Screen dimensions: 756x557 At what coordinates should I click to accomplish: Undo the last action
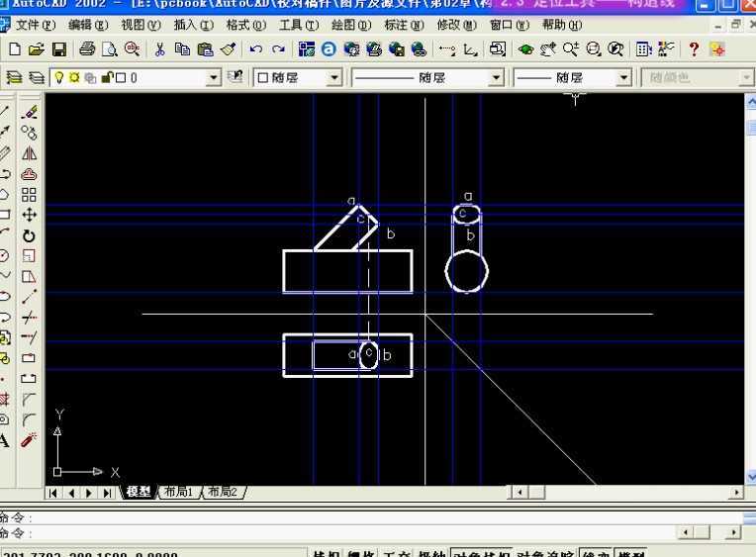256,49
